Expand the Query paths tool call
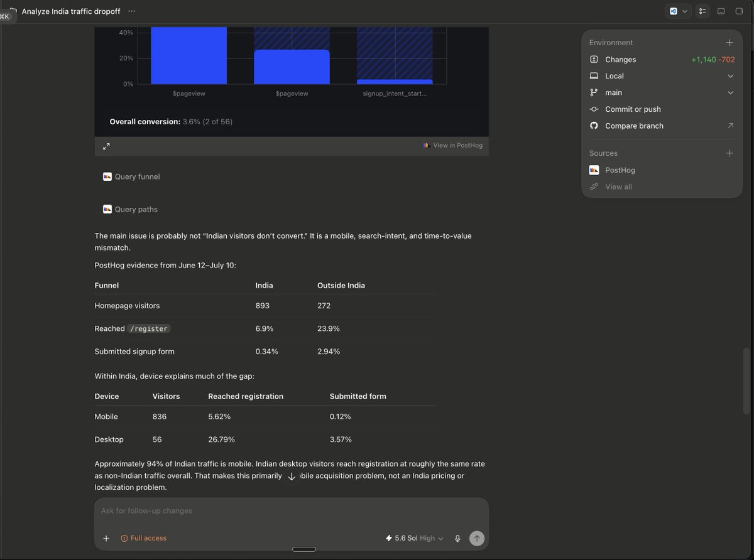This screenshot has height=560, width=754. click(130, 210)
